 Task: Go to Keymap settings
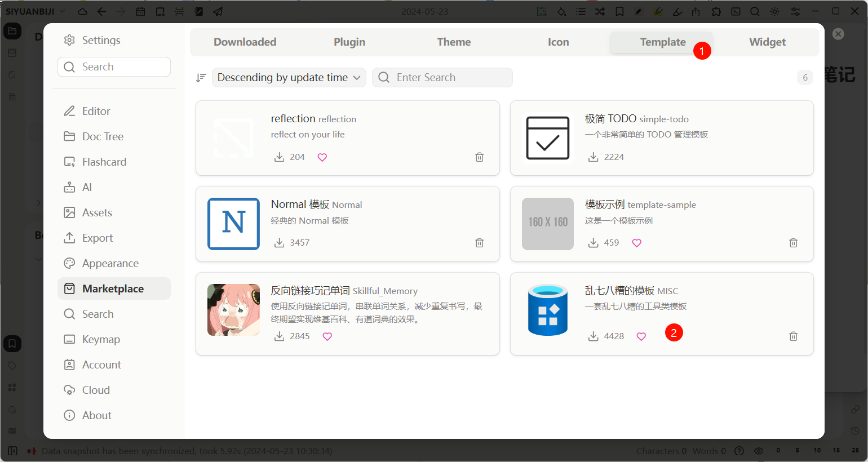(x=101, y=339)
